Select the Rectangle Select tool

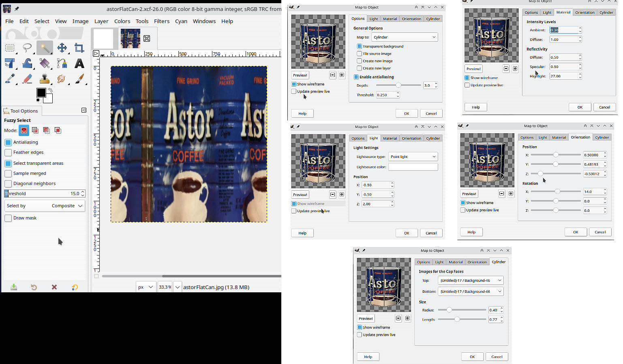(10, 48)
